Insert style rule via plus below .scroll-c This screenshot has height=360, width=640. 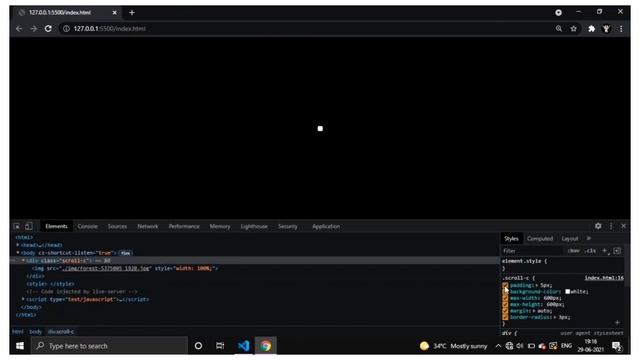(x=617, y=322)
